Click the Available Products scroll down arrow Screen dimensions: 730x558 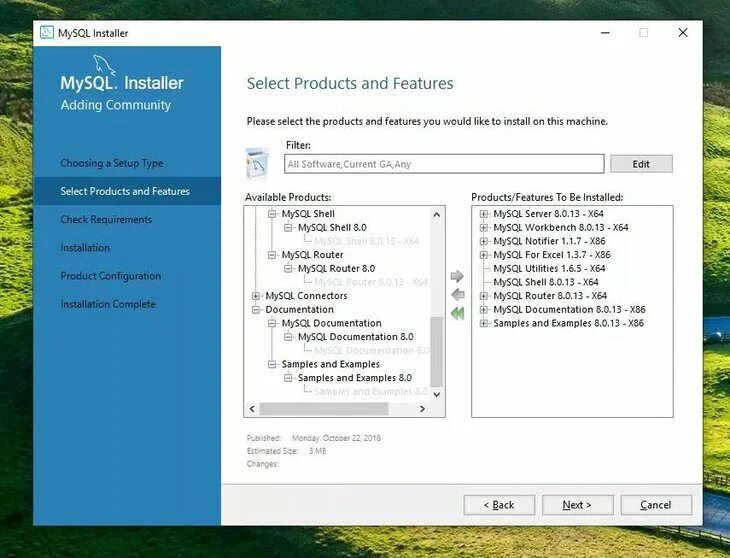coord(436,394)
